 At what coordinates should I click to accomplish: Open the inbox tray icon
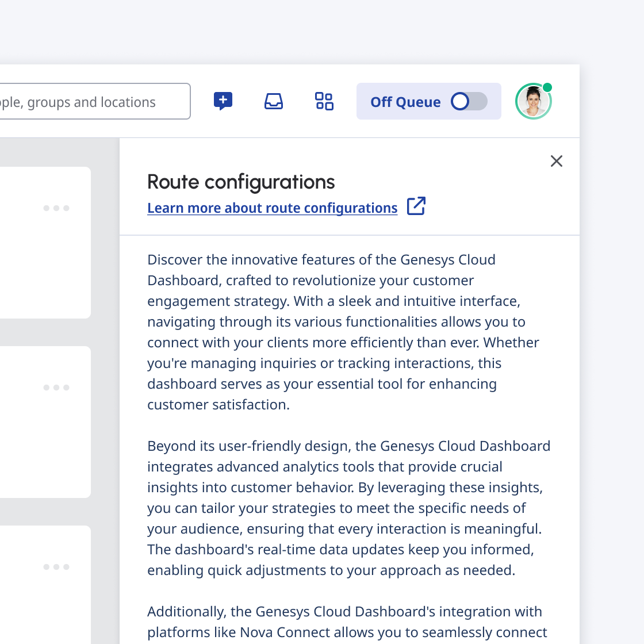tap(274, 101)
